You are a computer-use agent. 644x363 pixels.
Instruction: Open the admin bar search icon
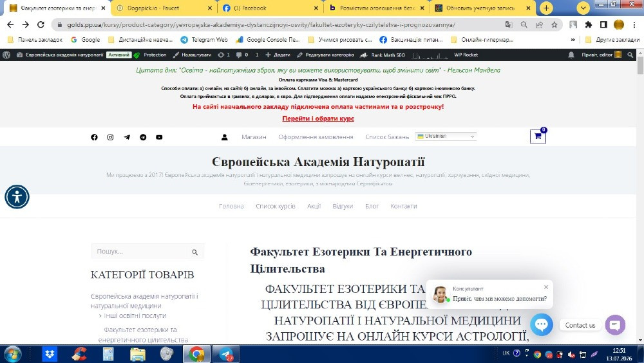pos(630,55)
